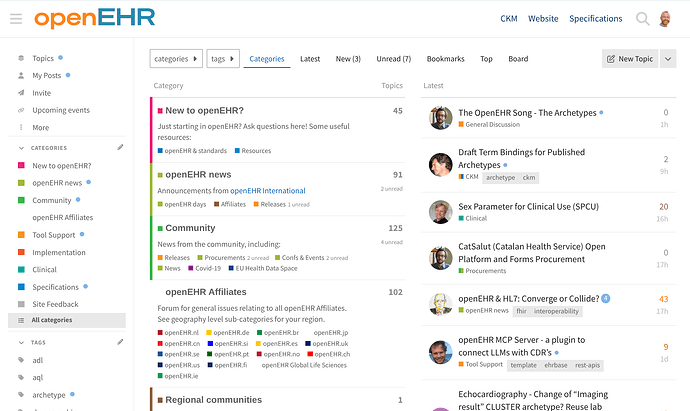Click the All categories list icon
Viewport: 690px width, 411px height.
pyautogui.click(x=21, y=320)
